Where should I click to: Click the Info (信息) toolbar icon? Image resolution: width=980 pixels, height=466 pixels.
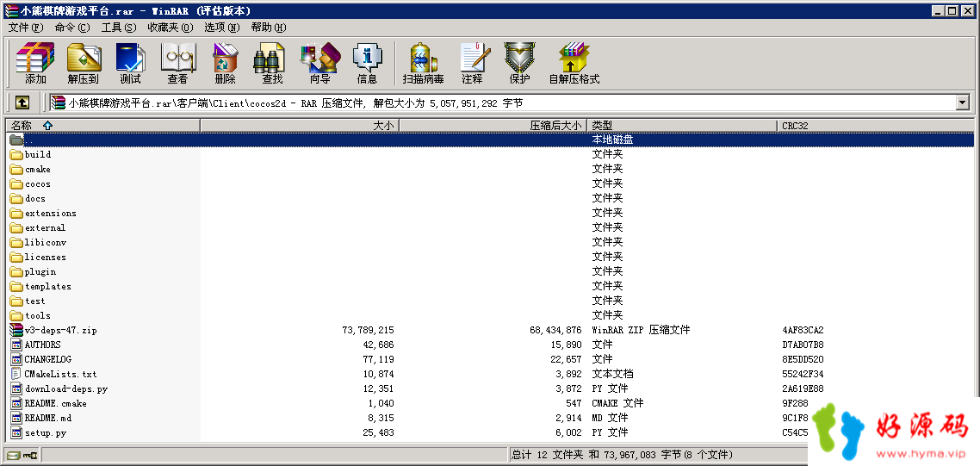368,63
